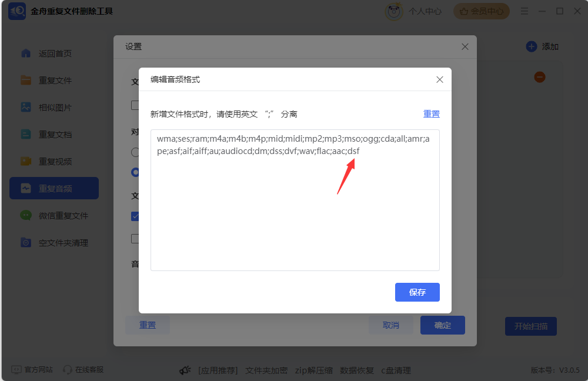Open the 个人中心 user center
588x381 pixels.
pos(414,11)
